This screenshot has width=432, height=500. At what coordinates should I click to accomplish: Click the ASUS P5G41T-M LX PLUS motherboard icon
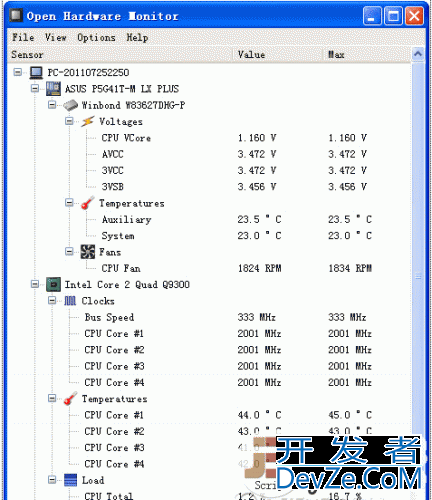click(x=53, y=89)
